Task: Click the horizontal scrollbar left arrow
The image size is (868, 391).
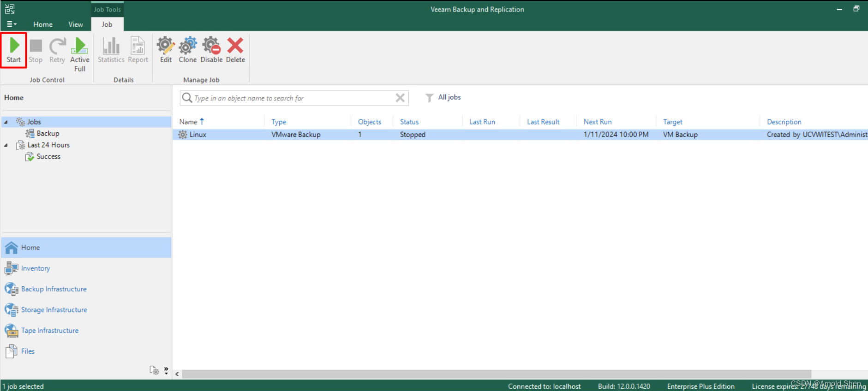Action: [177, 374]
